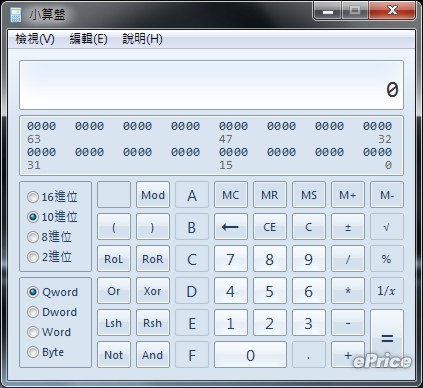Click the backspace arrow button
This screenshot has height=388, width=423.
(x=231, y=227)
